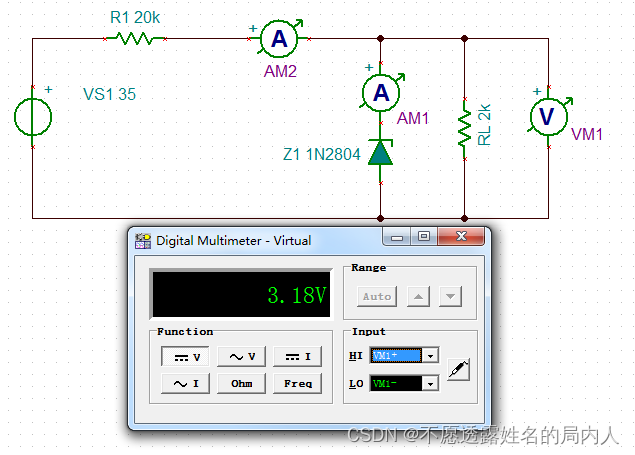Select the Z1 1N2804 zener diode symbol
Viewport: 635px width, 455px height.
(x=380, y=153)
